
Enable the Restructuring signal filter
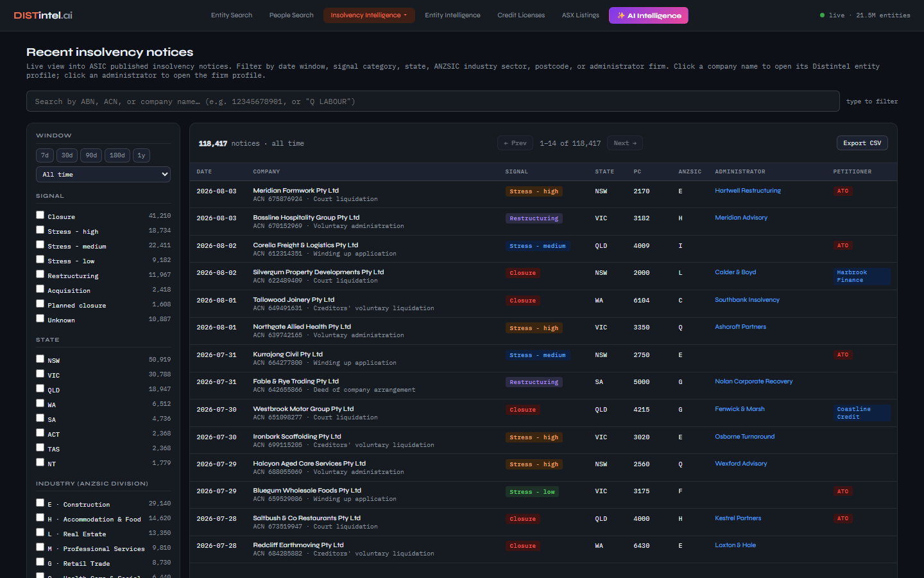(x=40, y=274)
